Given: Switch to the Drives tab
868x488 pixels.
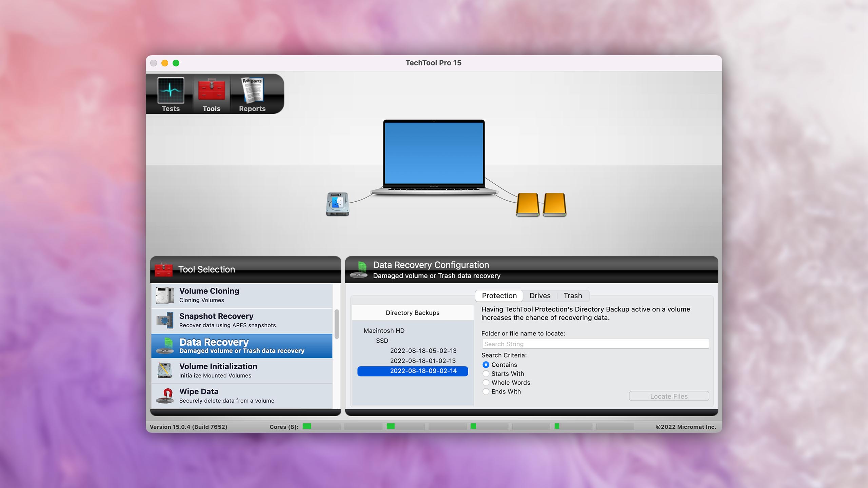Looking at the screenshot, I should coord(540,296).
